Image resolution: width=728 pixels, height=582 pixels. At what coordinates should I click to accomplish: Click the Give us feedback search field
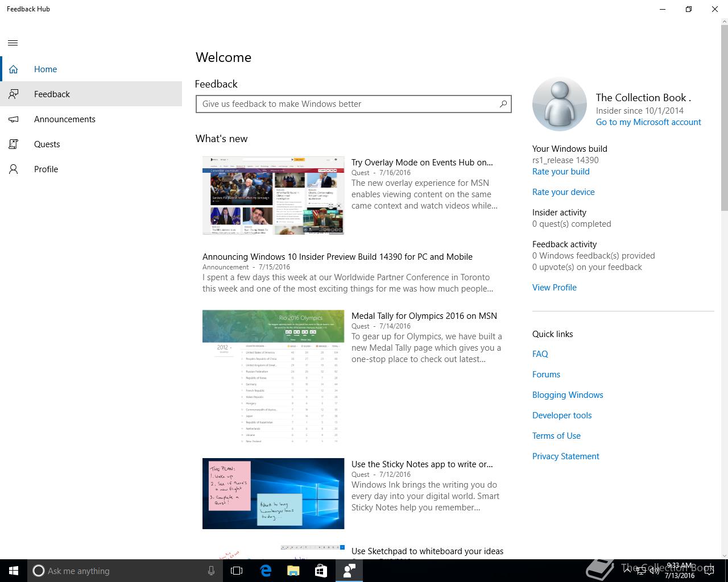[353, 104]
